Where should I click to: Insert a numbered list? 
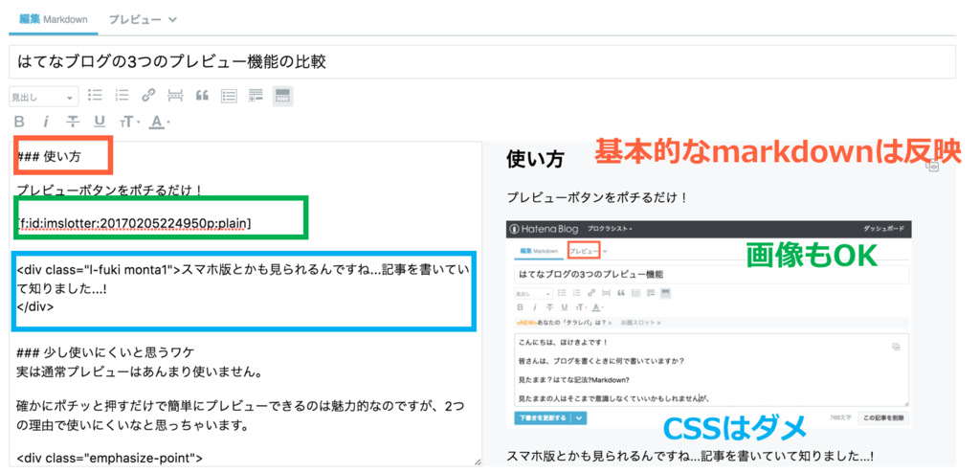(122, 96)
